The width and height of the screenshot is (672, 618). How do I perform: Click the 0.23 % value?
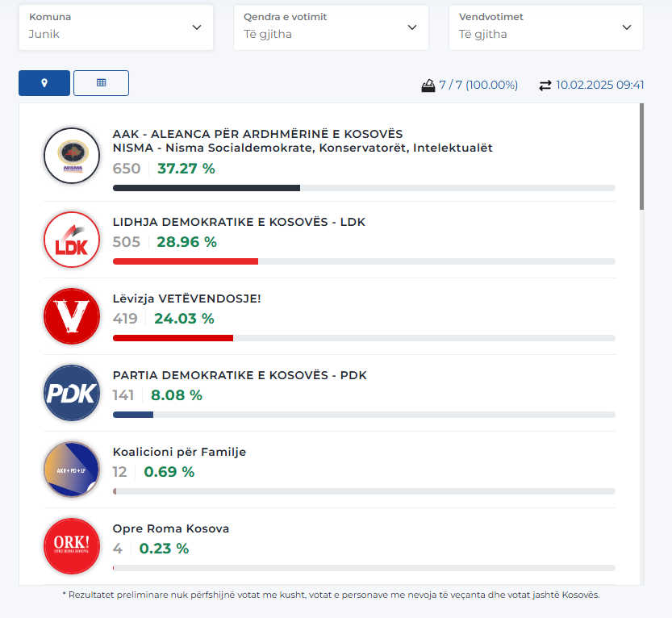[164, 549]
